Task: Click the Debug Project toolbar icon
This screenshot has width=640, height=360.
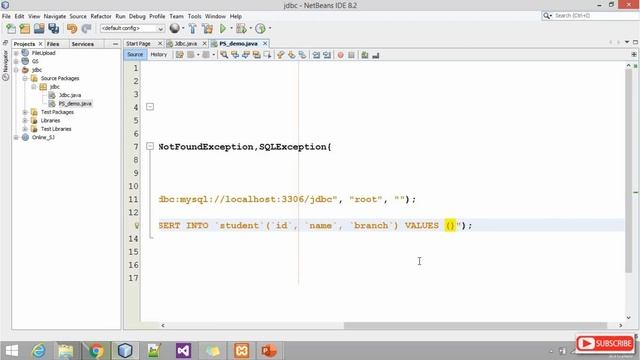Action: point(241,28)
